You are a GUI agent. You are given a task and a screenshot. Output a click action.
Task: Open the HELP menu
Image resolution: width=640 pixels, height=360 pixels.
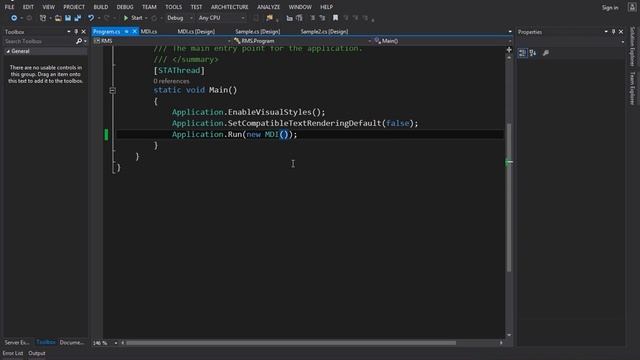click(x=326, y=7)
